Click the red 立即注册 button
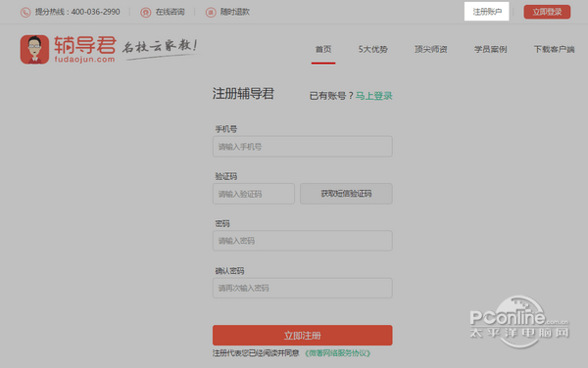The image size is (588, 368). pyautogui.click(x=303, y=335)
